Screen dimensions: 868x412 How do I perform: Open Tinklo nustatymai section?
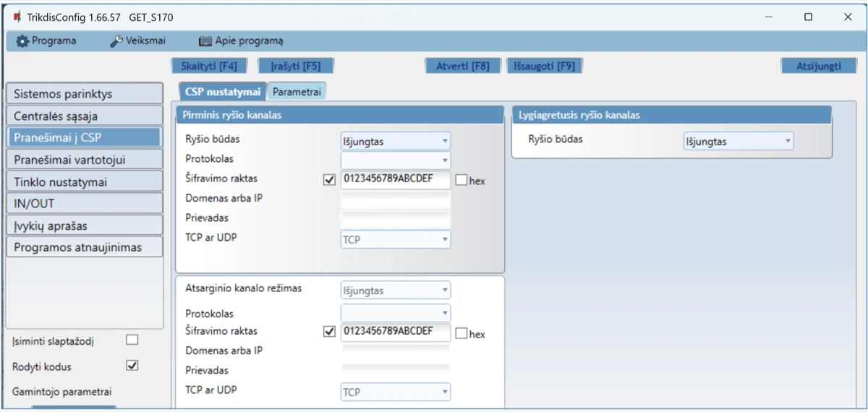point(84,181)
